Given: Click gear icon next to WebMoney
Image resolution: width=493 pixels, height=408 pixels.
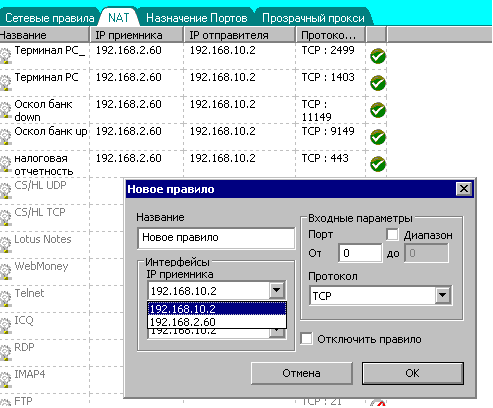Looking at the screenshot, I should (5, 272).
